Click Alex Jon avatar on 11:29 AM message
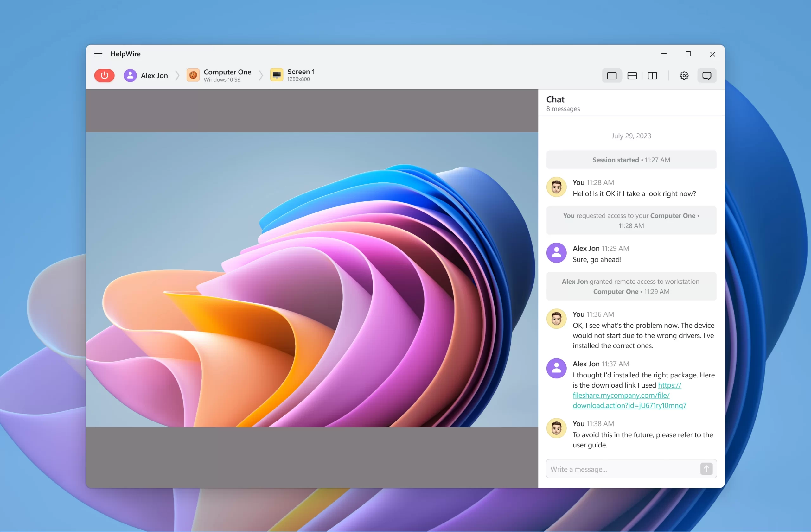Image resolution: width=811 pixels, height=532 pixels. point(556,253)
